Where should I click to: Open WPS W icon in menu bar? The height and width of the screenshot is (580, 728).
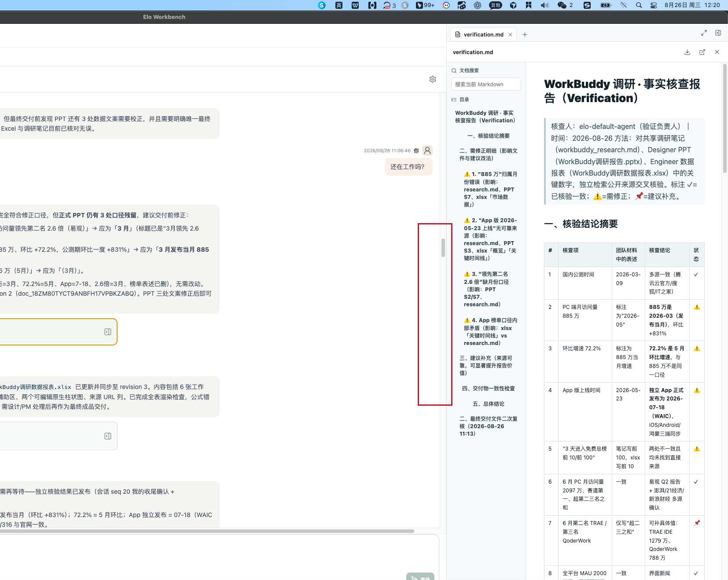point(355,5)
